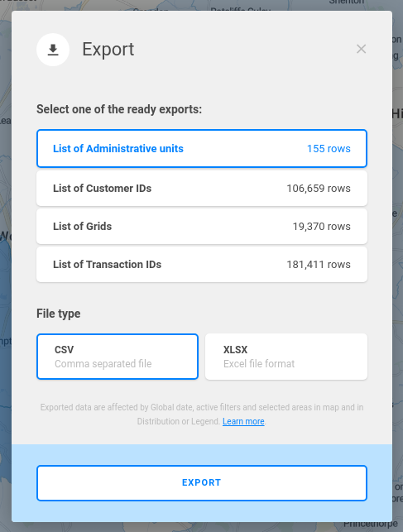Click the 155 rows count
Screen dimensions: 403x532
point(329,149)
